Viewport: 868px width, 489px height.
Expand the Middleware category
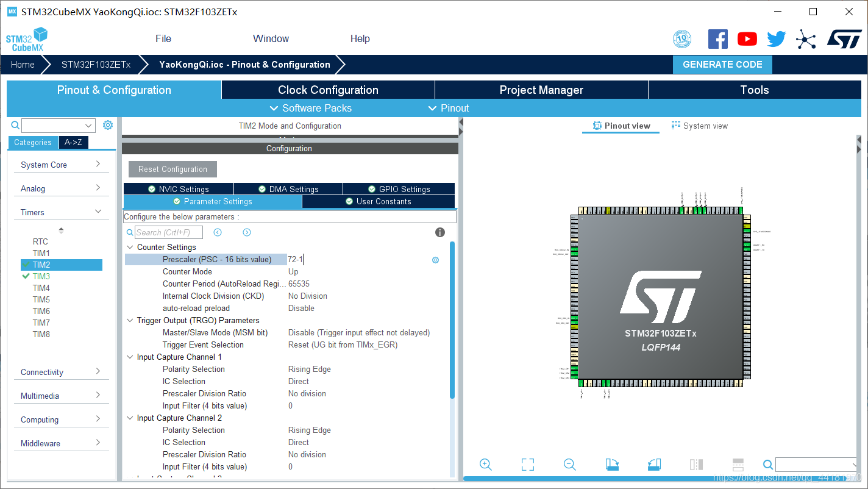coord(61,443)
